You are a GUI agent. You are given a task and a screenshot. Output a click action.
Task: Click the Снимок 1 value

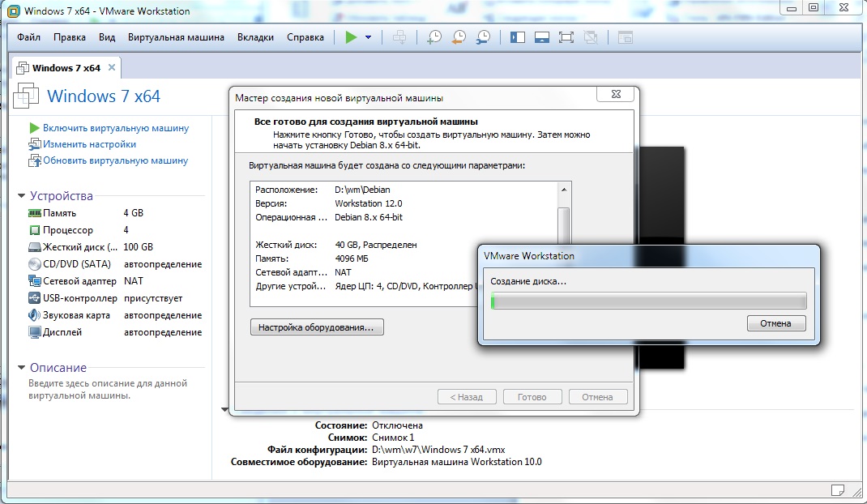[x=393, y=438]
